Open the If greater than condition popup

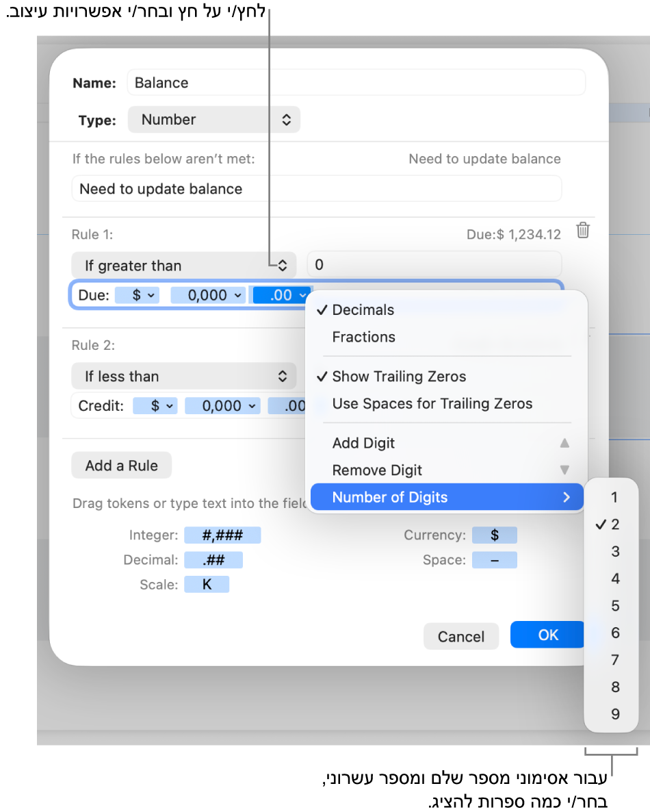(183, 266)
